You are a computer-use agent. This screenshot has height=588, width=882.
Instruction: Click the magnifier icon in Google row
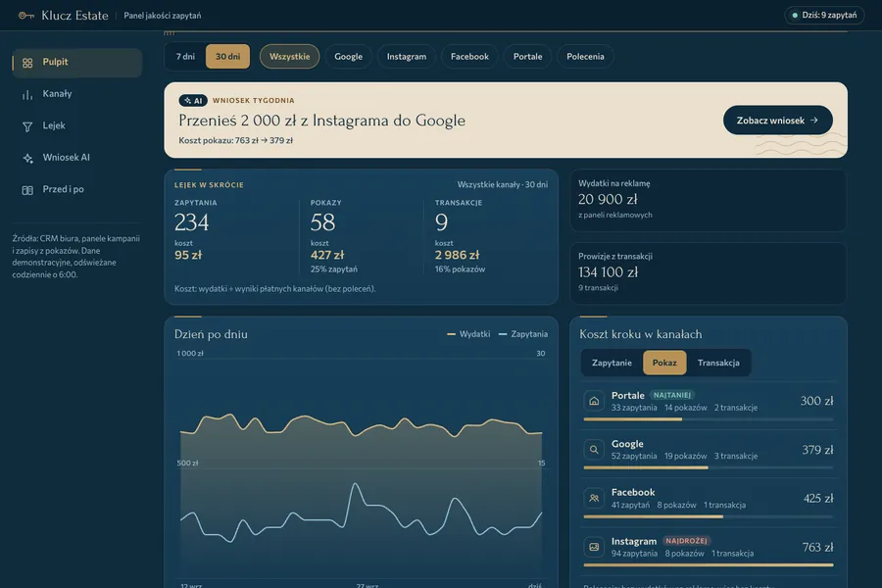coord(594,450)
